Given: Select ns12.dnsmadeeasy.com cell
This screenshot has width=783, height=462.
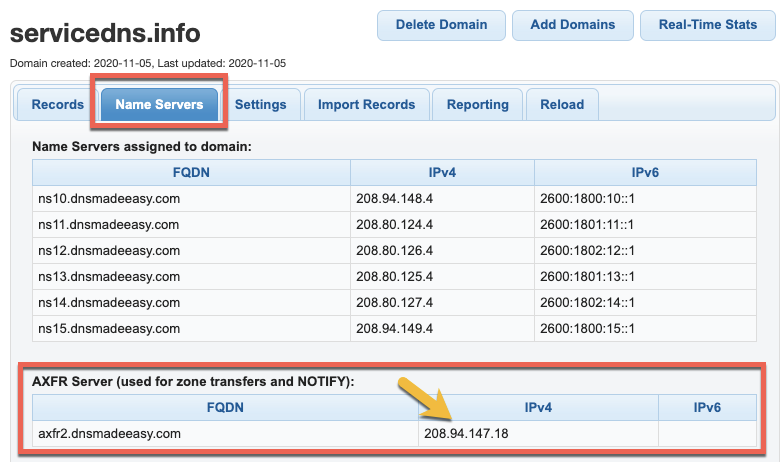Looking at the screenshot, I should 191,251.
